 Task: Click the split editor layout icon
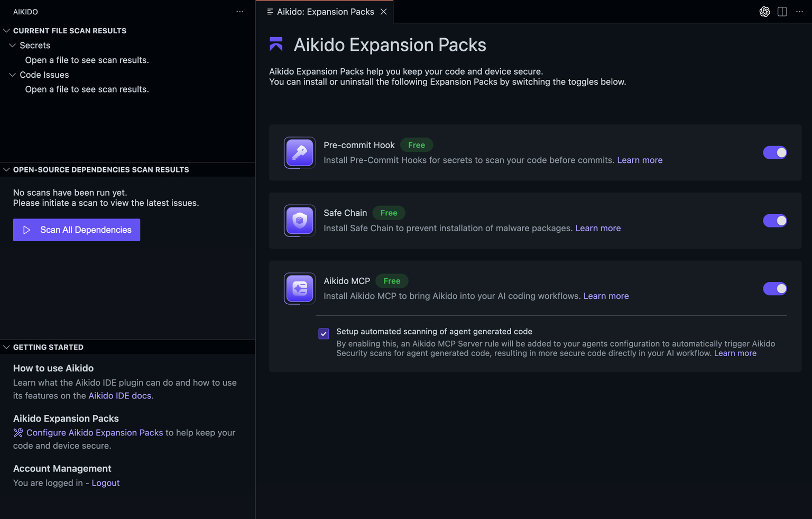782,12
